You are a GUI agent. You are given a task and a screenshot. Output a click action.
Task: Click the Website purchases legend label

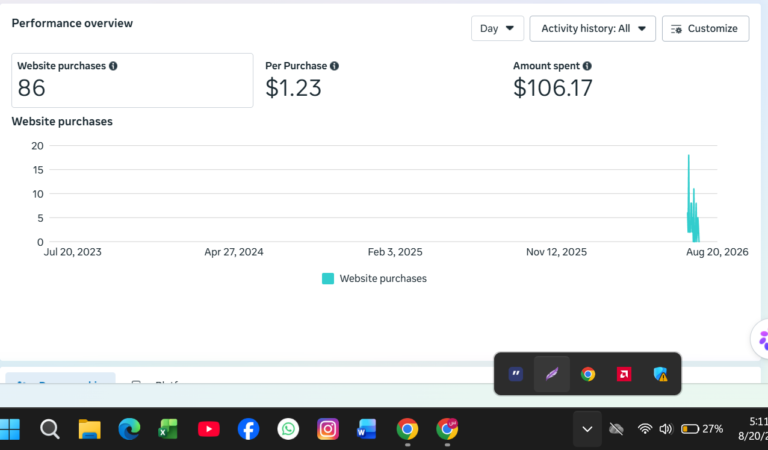(383, 279)
